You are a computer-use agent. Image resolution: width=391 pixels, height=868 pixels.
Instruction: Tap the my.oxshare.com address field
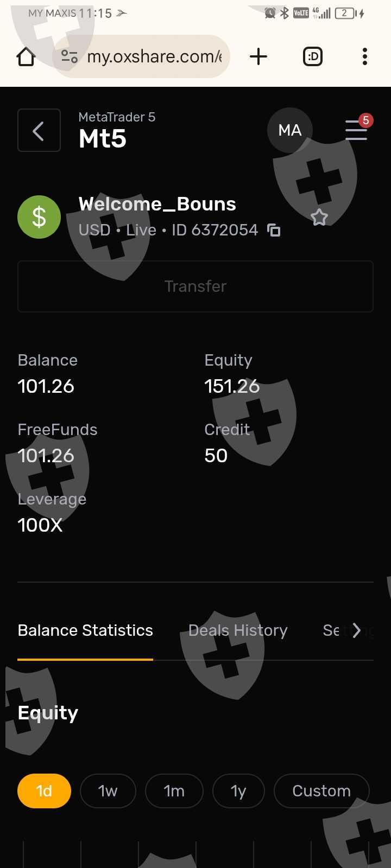point(154,56)
